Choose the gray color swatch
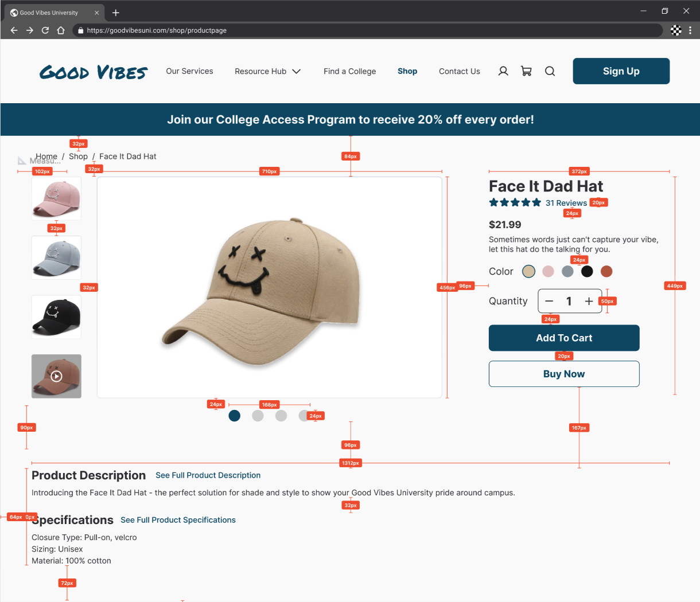The image size is (700, 602). [567, 271]
